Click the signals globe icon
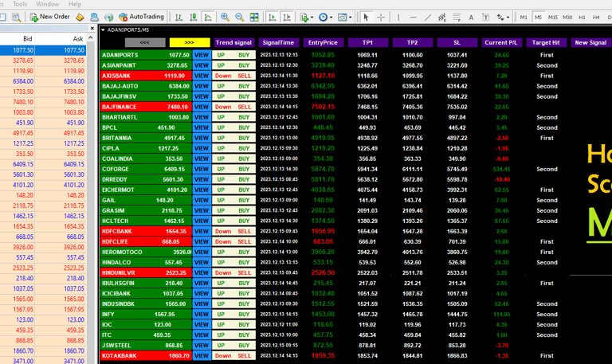Image resolution: width=612 pixels, height=364 pixels. click(108, 18)
